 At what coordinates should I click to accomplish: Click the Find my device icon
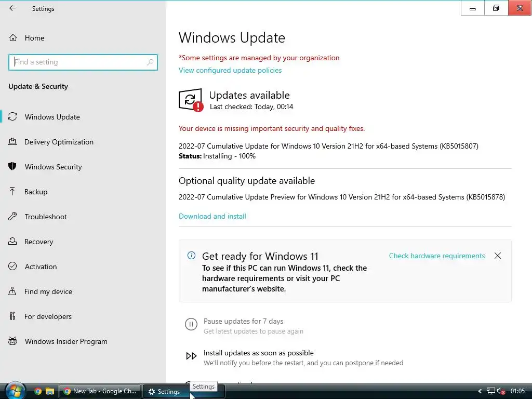12,291
